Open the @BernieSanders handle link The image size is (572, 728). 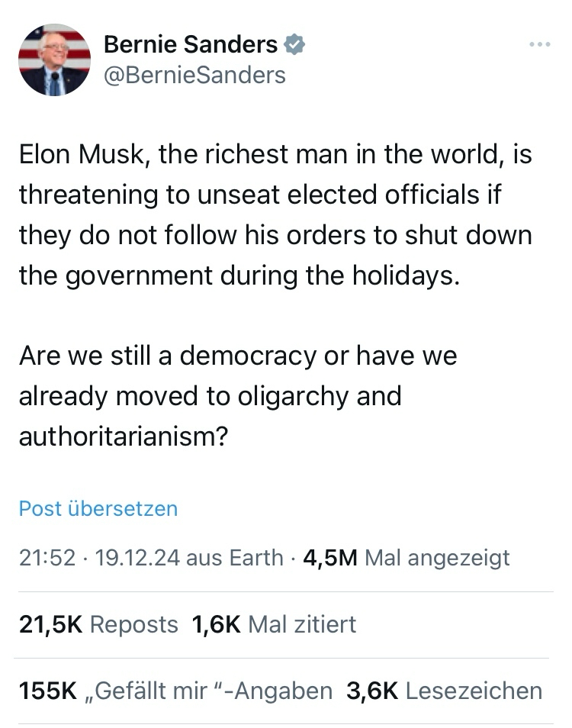pos(194,75)
